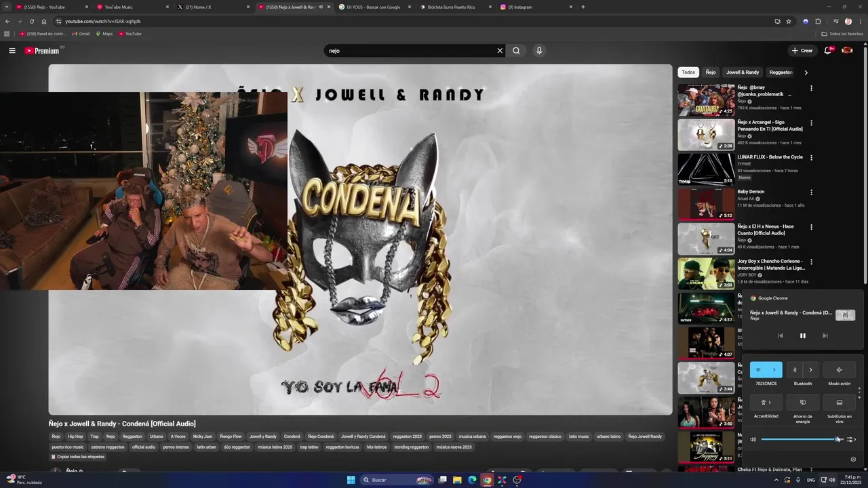Open options for Baby Demon video

(811, 192)
